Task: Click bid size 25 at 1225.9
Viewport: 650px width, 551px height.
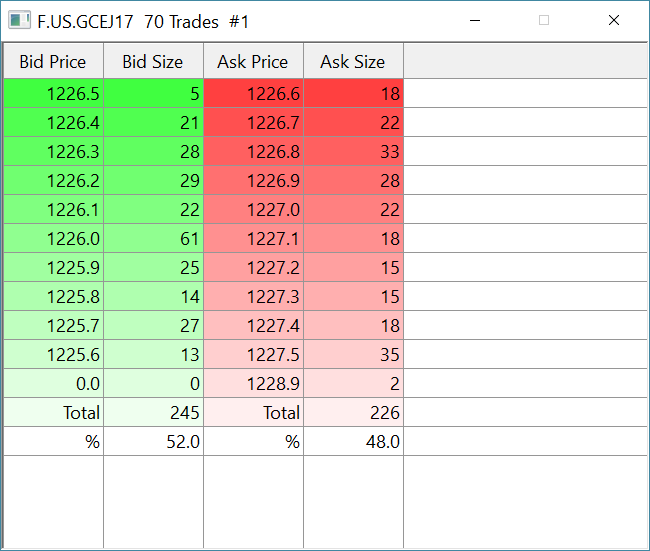Action: click(x=153, y=267)
